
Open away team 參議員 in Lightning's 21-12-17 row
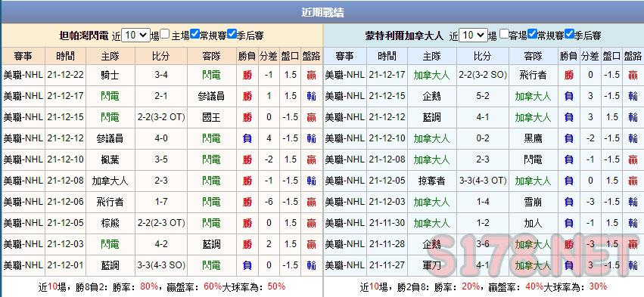click(211, 97)
